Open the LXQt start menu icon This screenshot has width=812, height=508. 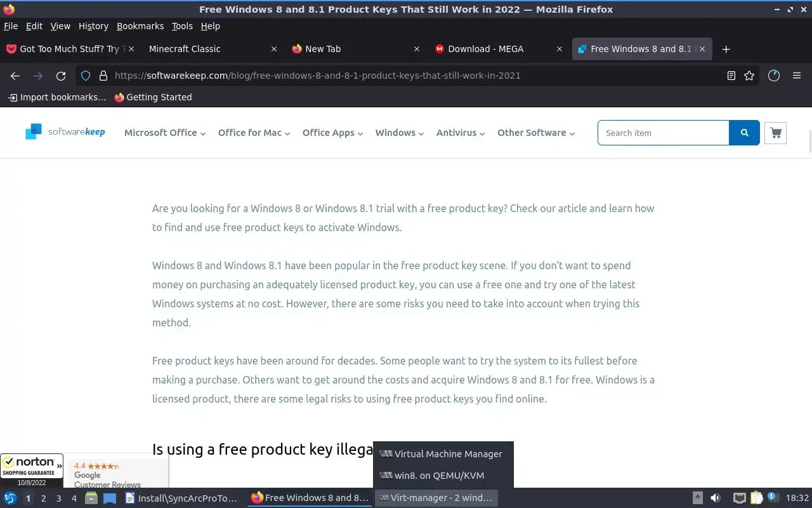(x=10, y=498)
